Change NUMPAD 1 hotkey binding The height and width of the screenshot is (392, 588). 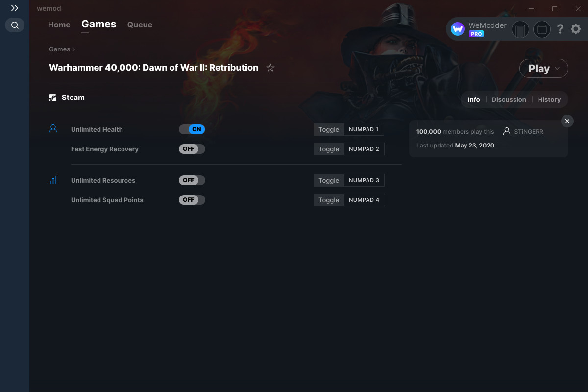pos(364,129)
